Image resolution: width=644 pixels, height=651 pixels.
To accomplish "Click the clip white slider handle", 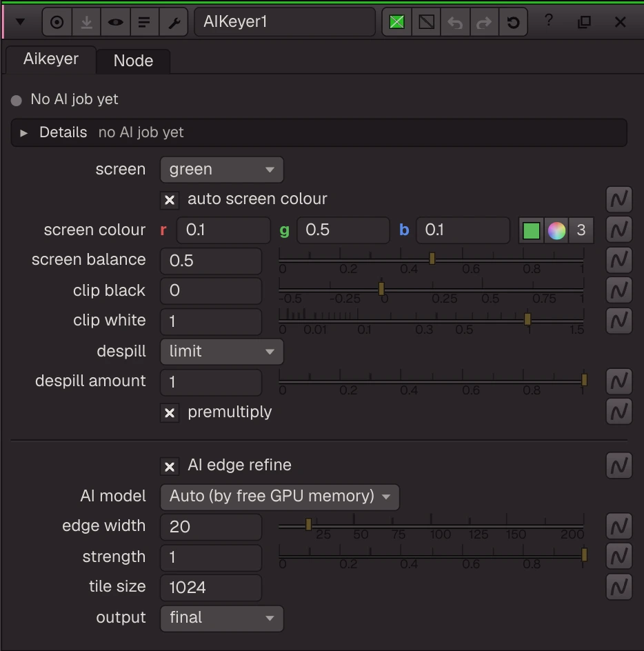I will coord(527,319).
